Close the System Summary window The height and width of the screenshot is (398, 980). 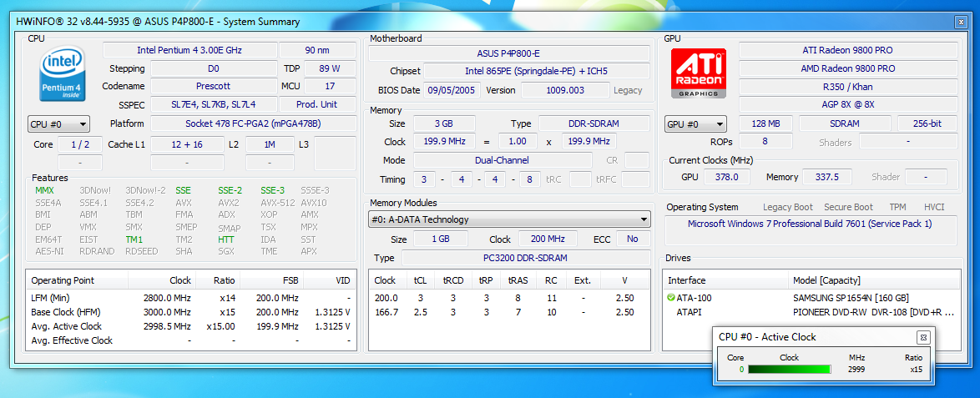tap(961, 22)
